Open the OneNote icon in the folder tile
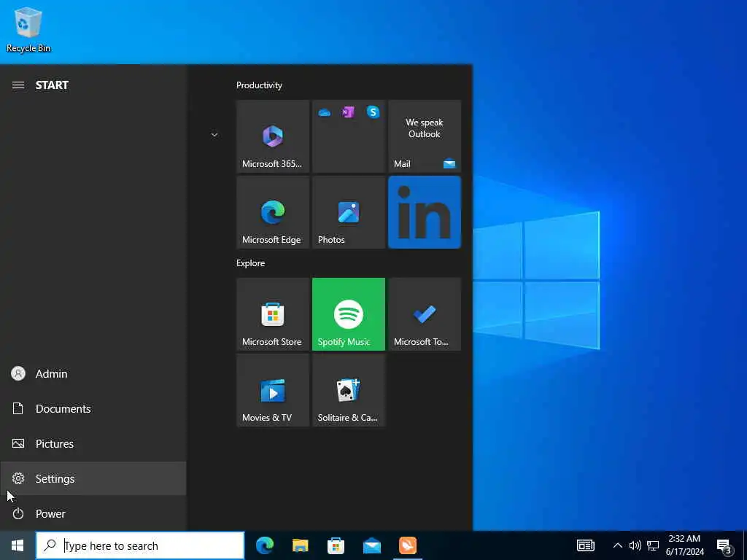The image size is (747, 560). [348, 112]
